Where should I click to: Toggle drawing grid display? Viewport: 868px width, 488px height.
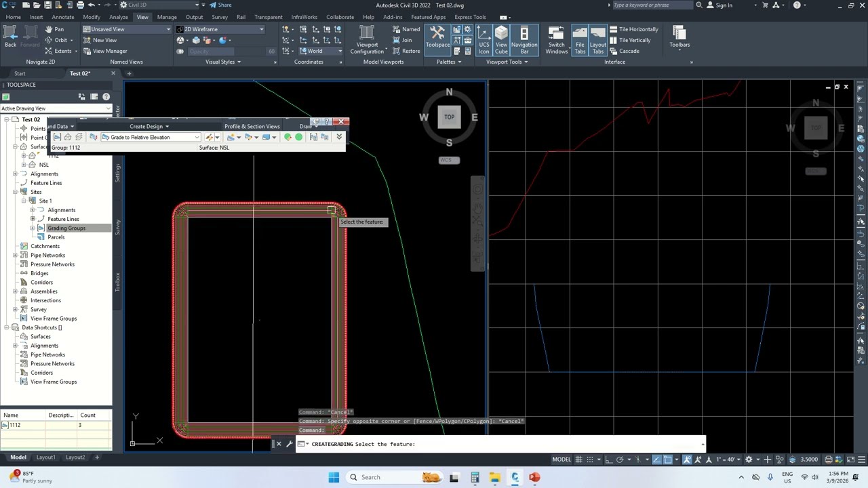[x=579, y=460]
